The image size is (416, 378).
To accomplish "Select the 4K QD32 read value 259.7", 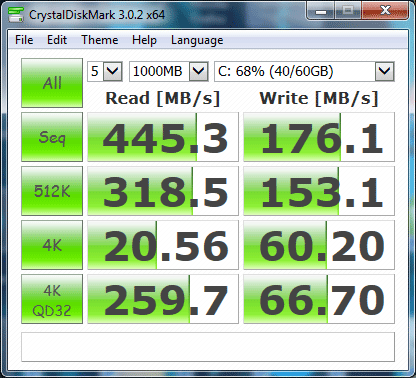I will tap(163, 299).
